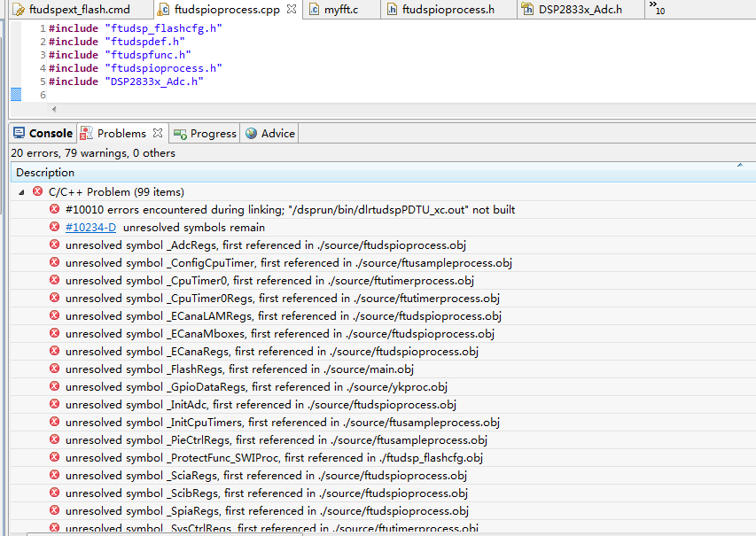Image resolution: width=756 pixels, height=536 pixels.
Task: Select the unresolved symbol _ScibRegs error
Action: 383,493
